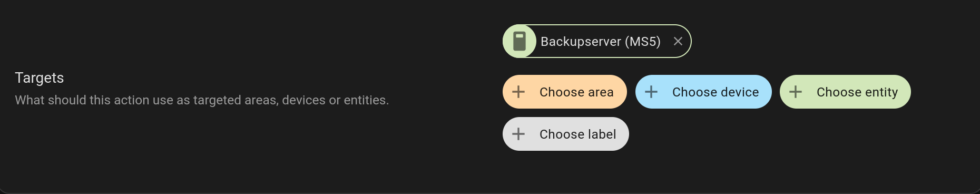
Task: Open the Choose device picker
Action: pyautogui.click(x=703, y=92)
